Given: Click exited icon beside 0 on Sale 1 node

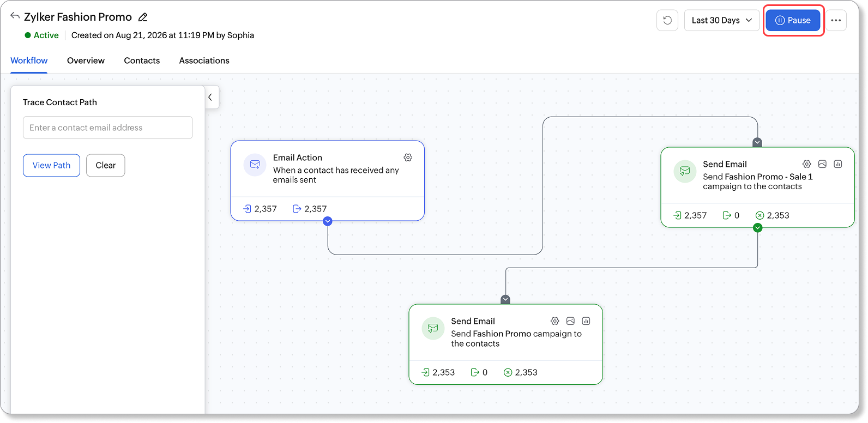Looking at the screenshot, I should (x=727, y=215).
